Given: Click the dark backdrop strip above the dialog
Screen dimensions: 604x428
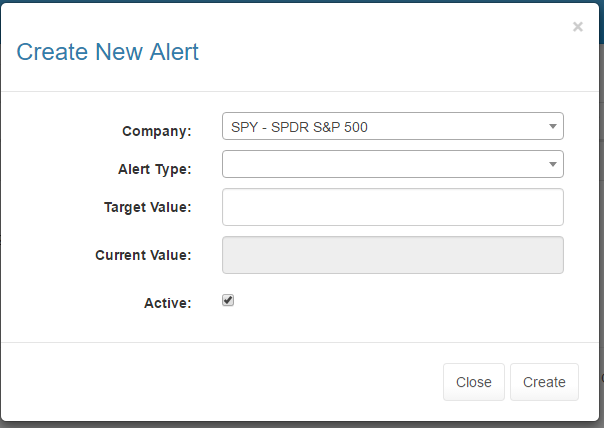Looking at the screenshot, I should [x=300, y=2].
